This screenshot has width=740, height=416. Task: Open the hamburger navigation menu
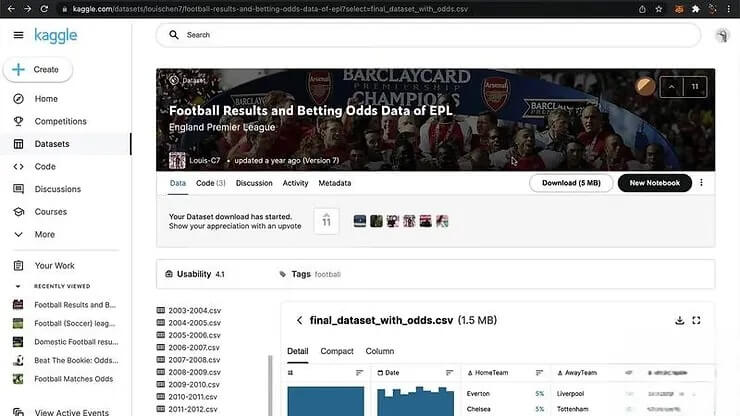click(18, 35)
